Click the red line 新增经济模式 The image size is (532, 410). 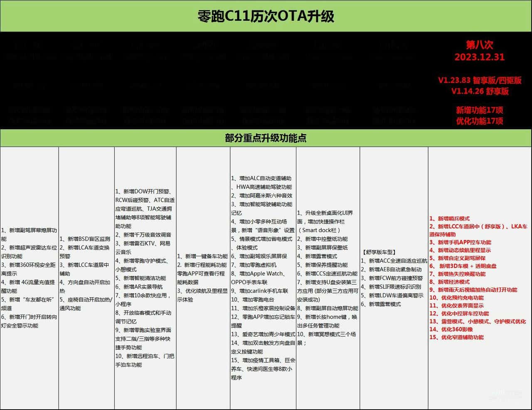450,282
